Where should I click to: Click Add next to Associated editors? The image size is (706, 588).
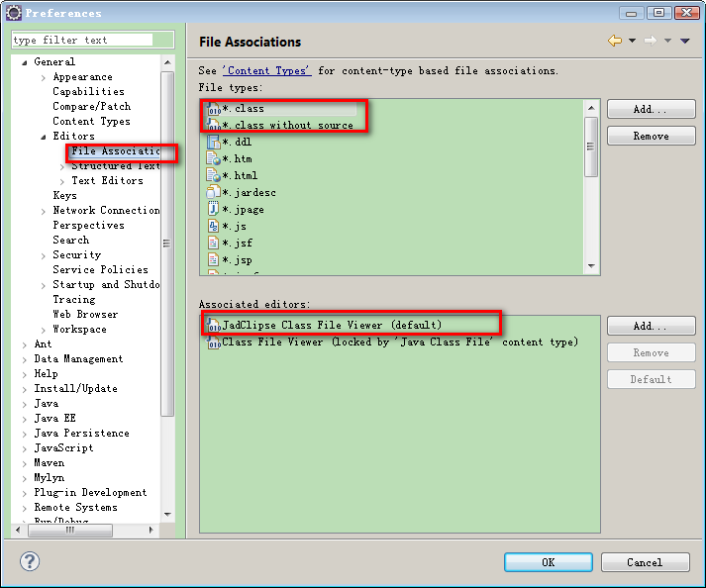652,326
